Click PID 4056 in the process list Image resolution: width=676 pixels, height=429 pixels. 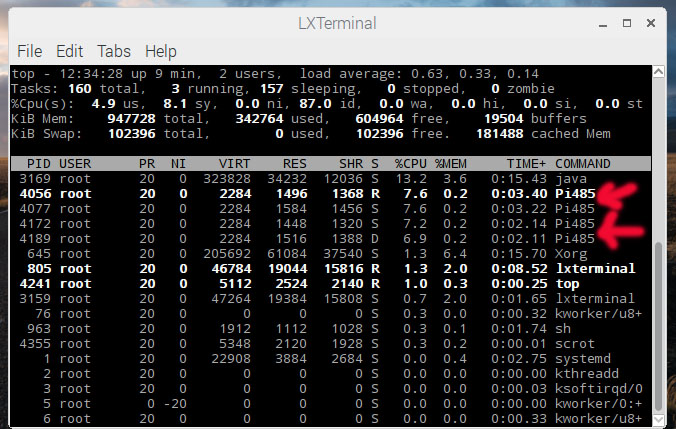35,194
